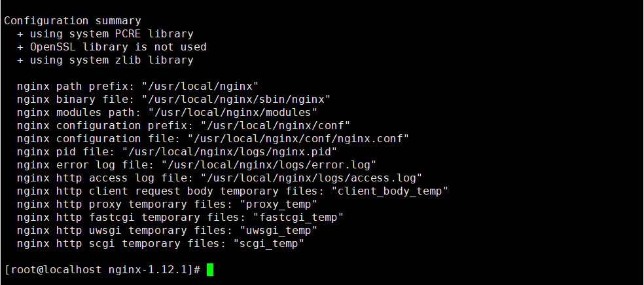
Task: Click the "using system PCRE library" line
Action: coord(105,34)
